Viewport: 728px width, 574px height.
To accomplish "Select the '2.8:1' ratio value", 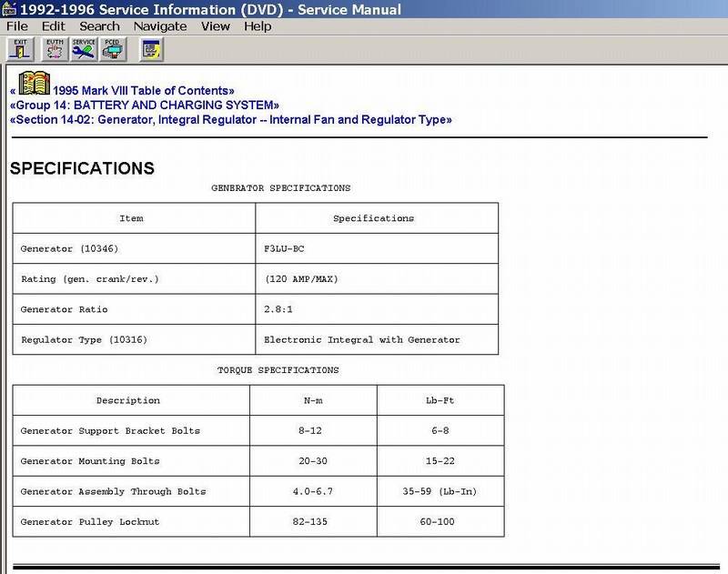I will pos(278,309).
